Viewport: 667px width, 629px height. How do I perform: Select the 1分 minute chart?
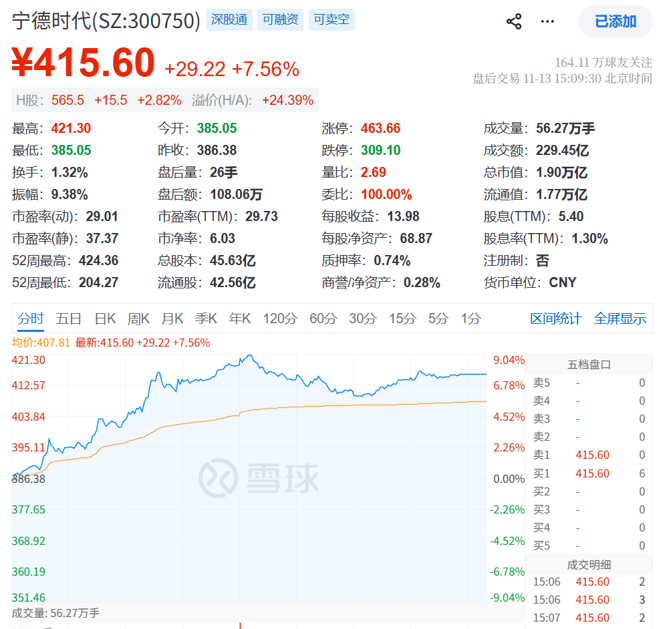pos(470,318)
